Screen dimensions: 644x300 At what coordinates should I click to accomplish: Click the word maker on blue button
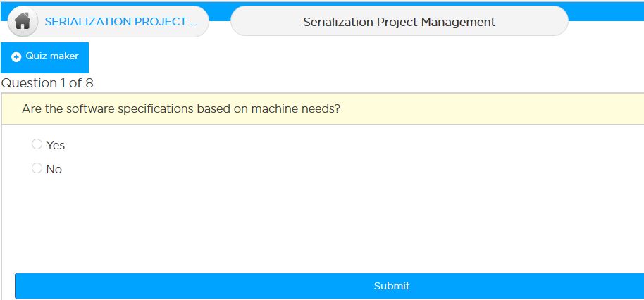[x=66, y=56]
